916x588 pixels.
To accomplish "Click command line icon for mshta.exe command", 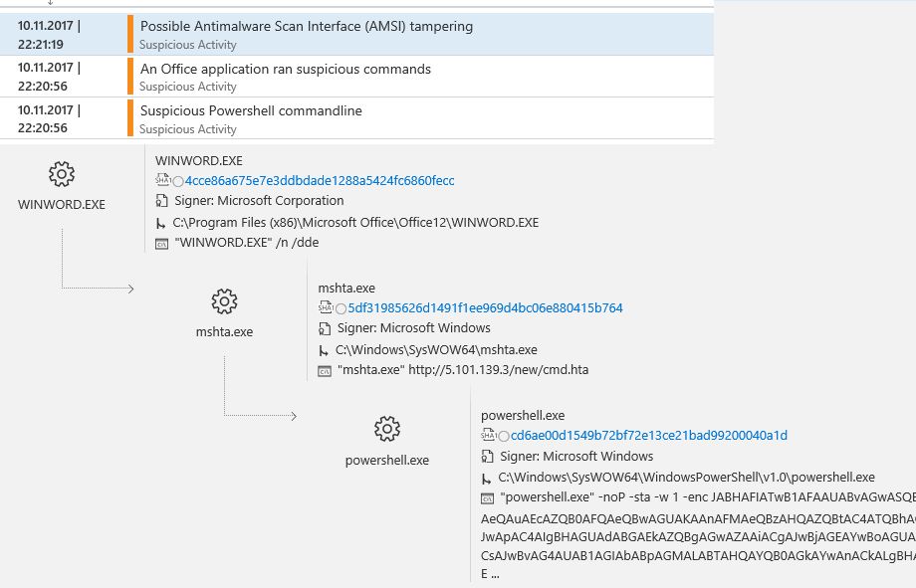I will tap(325, 371).
